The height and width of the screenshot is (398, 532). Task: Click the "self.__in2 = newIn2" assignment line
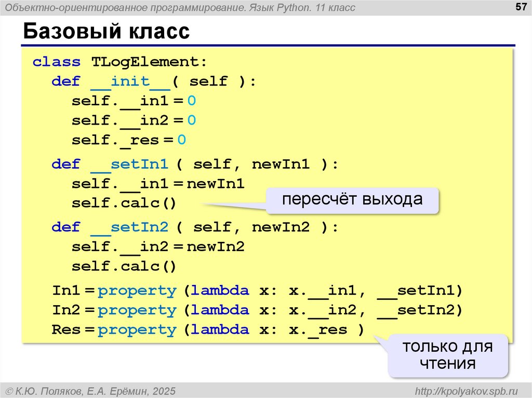157,246
